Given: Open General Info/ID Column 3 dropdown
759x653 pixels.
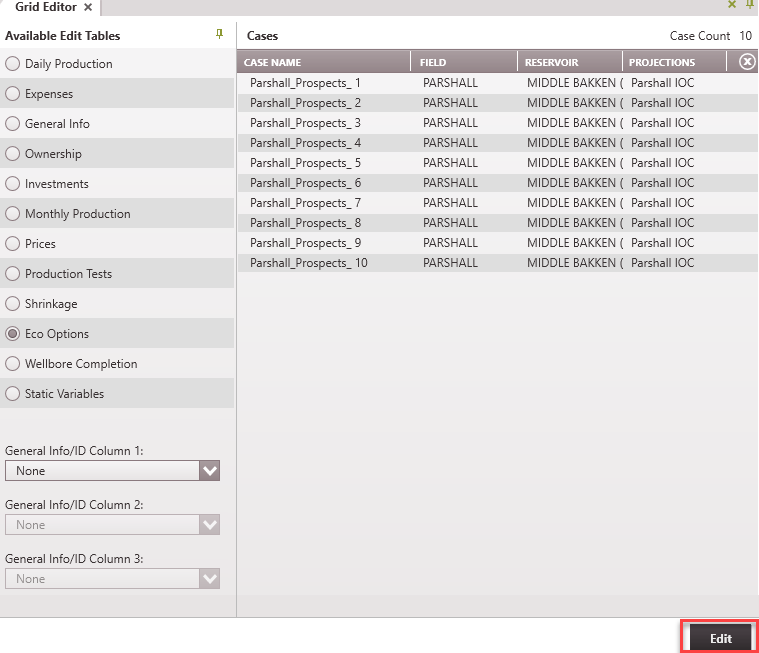Looking at the screenshot, I should click(209, 579).
